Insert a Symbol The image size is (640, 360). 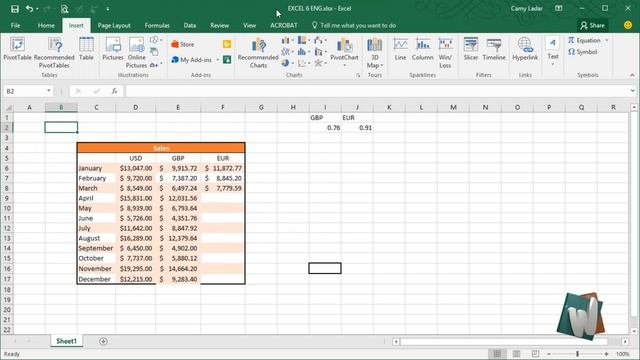[582, 52]
